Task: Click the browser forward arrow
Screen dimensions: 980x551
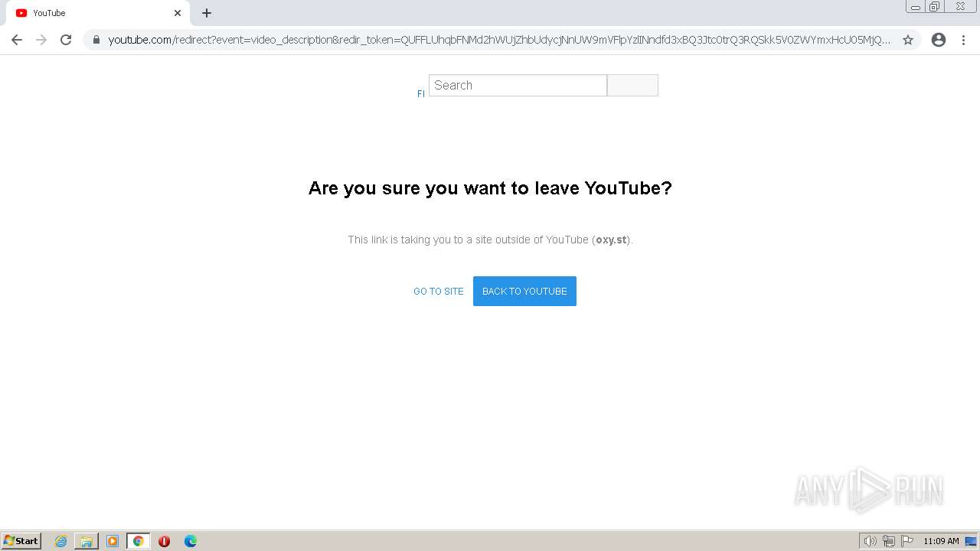Action: pyautogui.click(x=41, y=40)
